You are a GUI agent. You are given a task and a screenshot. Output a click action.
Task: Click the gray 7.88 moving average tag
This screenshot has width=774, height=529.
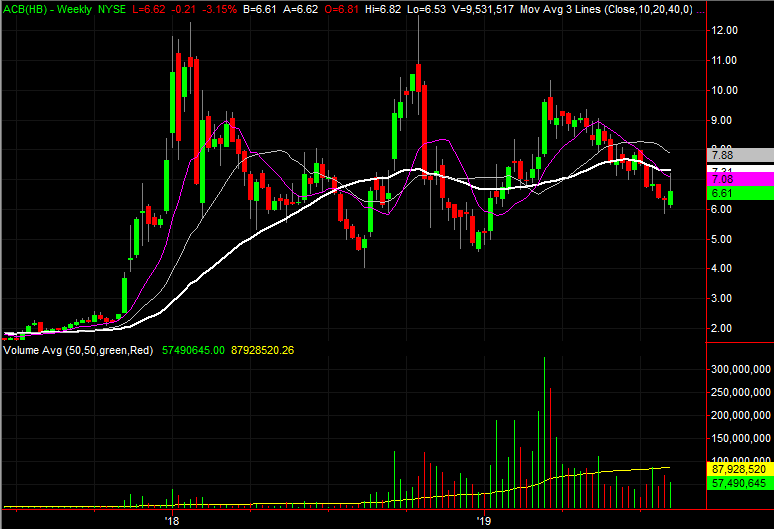(x=740, y=155)
